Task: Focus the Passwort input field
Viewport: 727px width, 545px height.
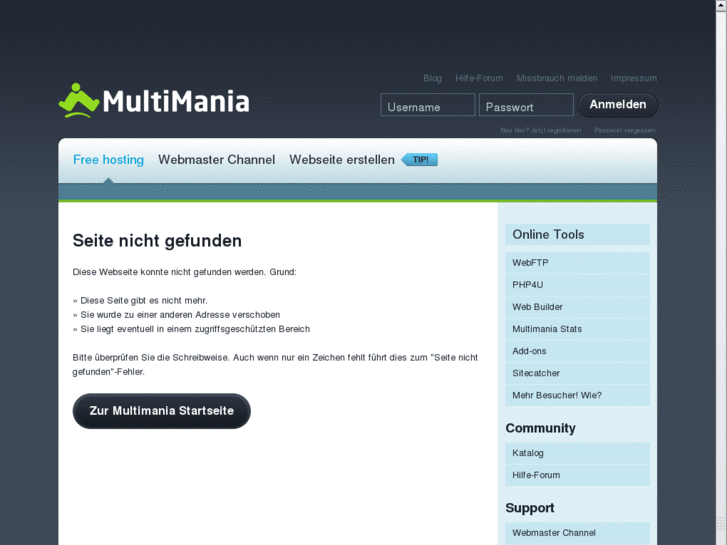Action: (x=526, y=105)
